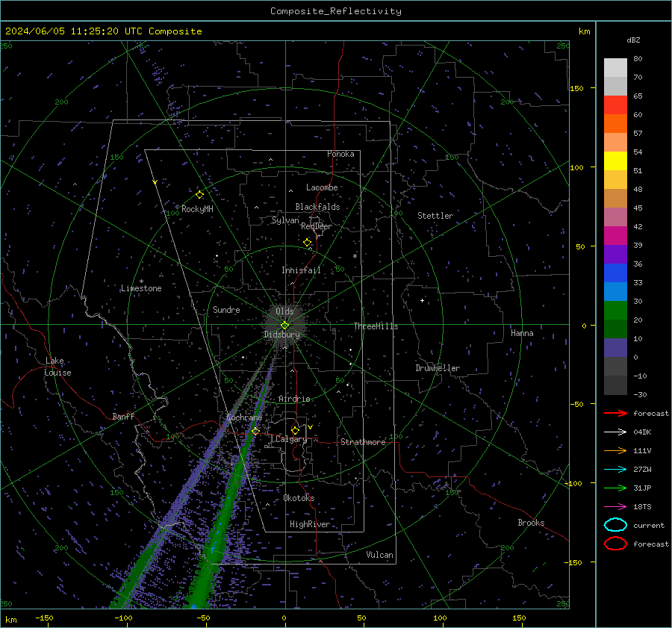Click the Calgary city label
672x628 pixels.
(291, 439)
